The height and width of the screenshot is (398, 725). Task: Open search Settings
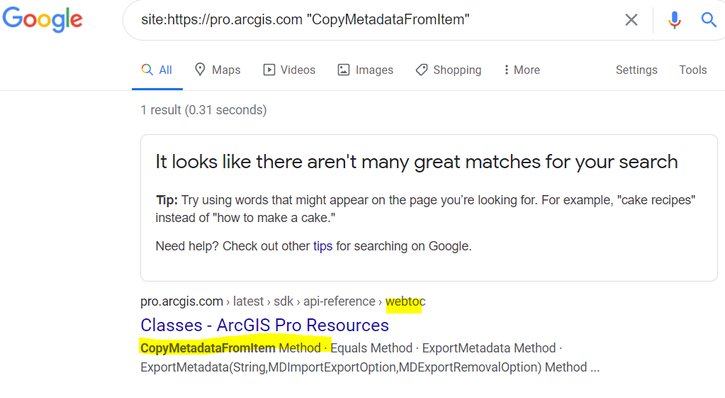(x=636, y=70)
